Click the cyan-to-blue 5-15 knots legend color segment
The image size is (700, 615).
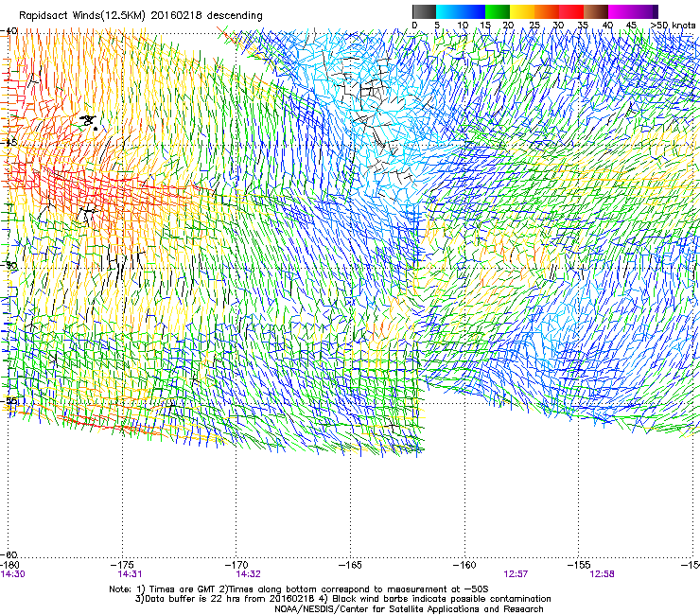pos(461,11)
